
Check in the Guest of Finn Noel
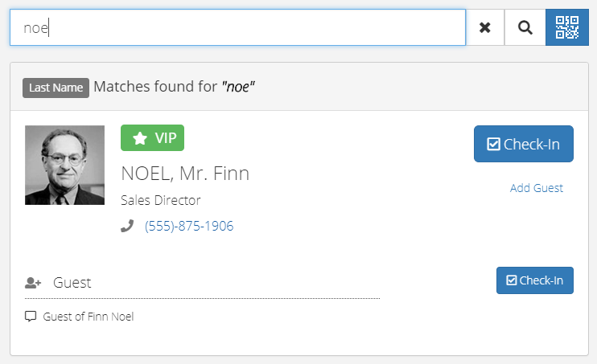[534, 280]
